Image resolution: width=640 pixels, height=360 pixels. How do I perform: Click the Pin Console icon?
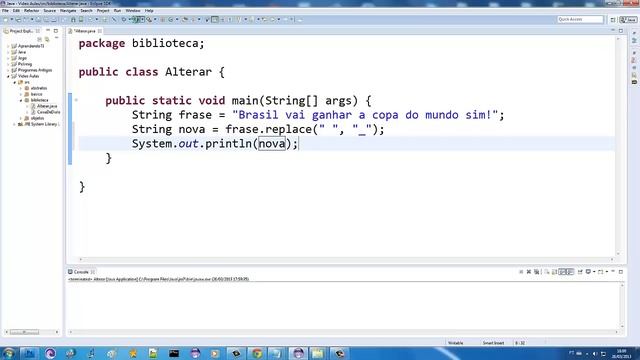[x=580, y=272]
